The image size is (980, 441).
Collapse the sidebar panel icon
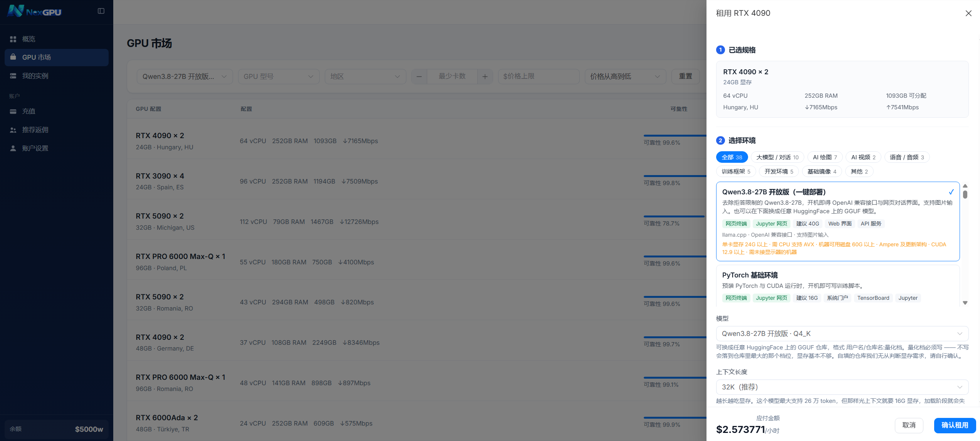click(x=101, y=11)
